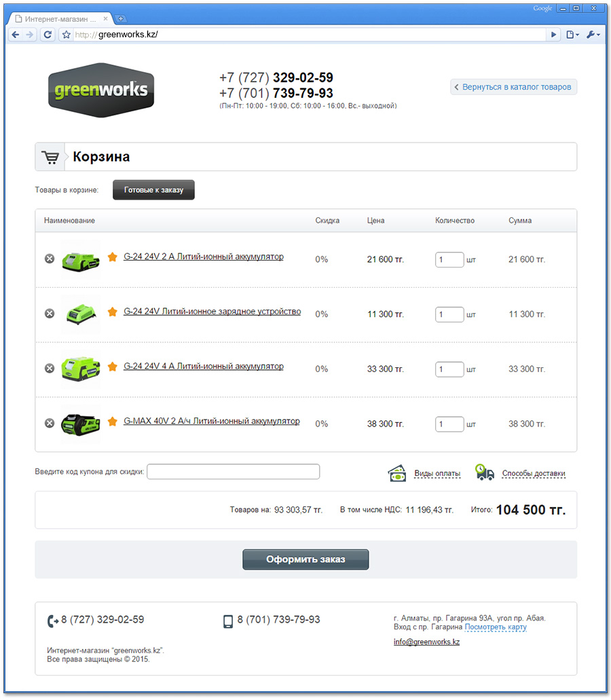
Task: Click Вернуться в каталог товаров button
Action: pyautogui.click(x=513, y=87)
